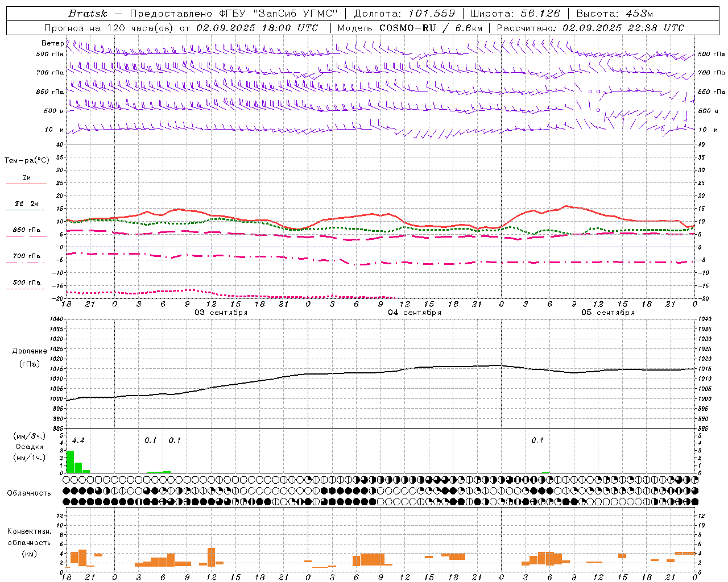Click the 04 сентября date label
728x582 pixels.
click(415, 313)
